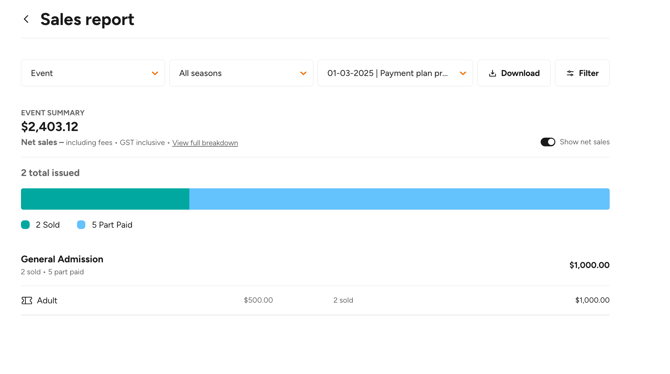Click the orange chevron in the date dropdown
The width and height of the screenshot is (670, 374).
463,74
